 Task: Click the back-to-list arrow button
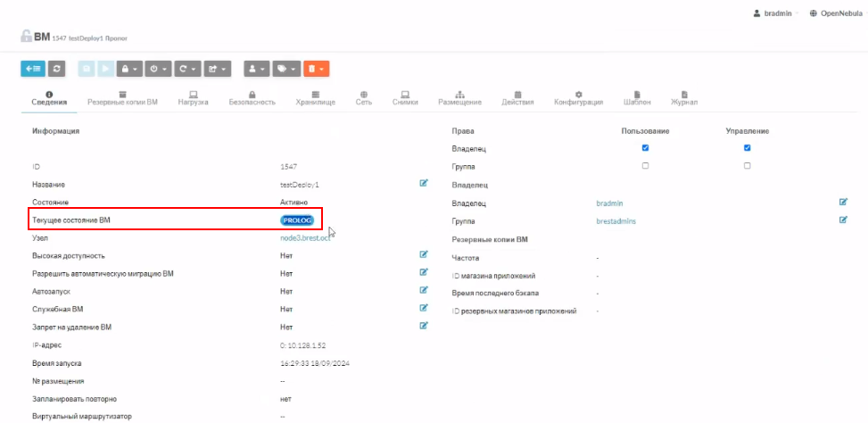click(x=32, y=68)
